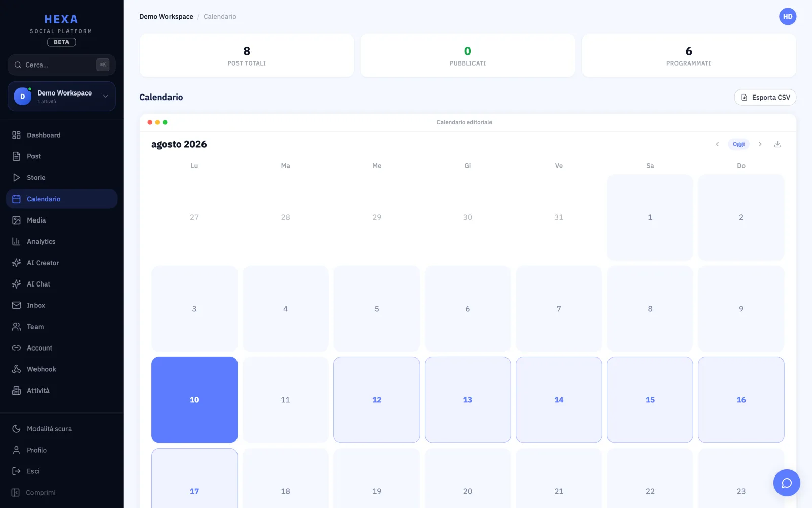Click the Attività building icon

[x=16, y=391]
